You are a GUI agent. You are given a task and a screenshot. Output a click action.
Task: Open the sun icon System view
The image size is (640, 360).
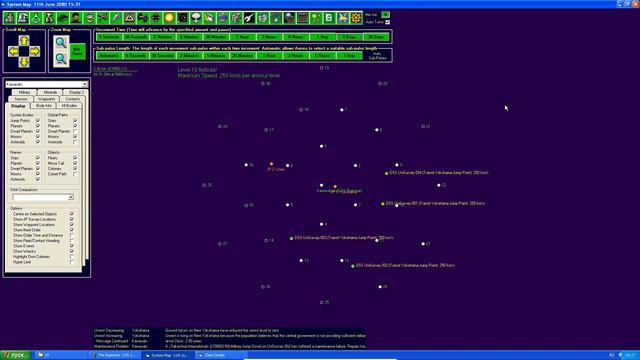click(169, 18)
